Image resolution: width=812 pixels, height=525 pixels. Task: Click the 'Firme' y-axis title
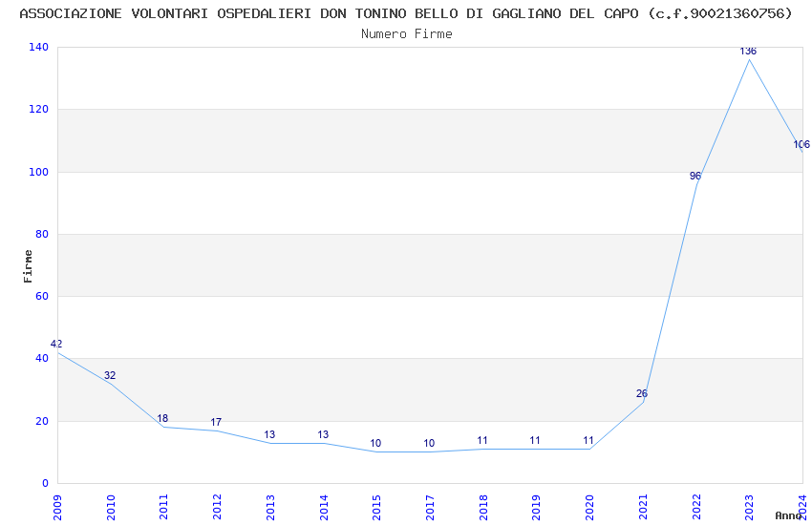(28, 266)
